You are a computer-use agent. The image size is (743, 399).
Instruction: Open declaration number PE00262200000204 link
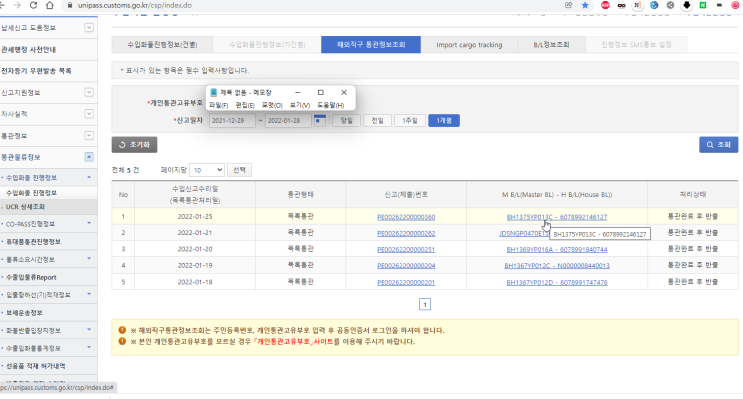pyautogui.click(x=406, y=265)
